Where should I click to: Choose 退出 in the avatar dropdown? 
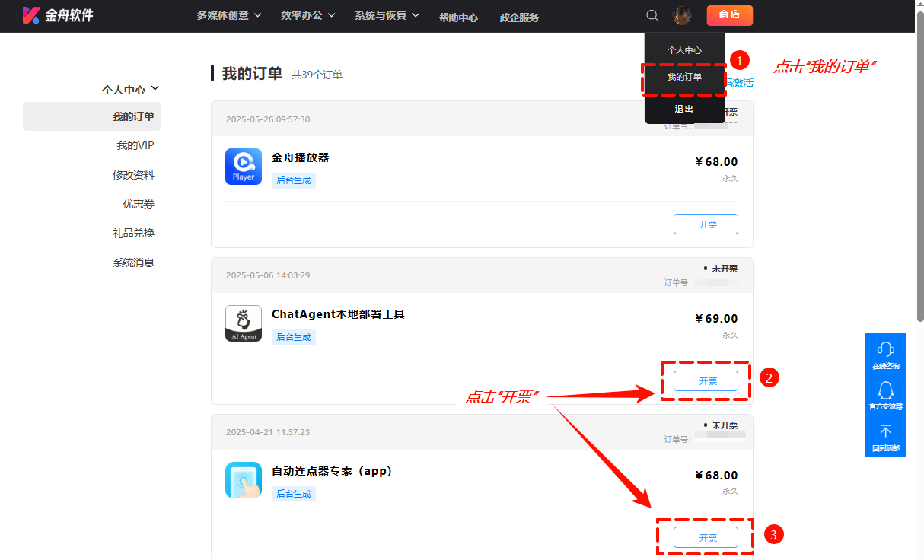pyautogui.click(x=684, y=109)
